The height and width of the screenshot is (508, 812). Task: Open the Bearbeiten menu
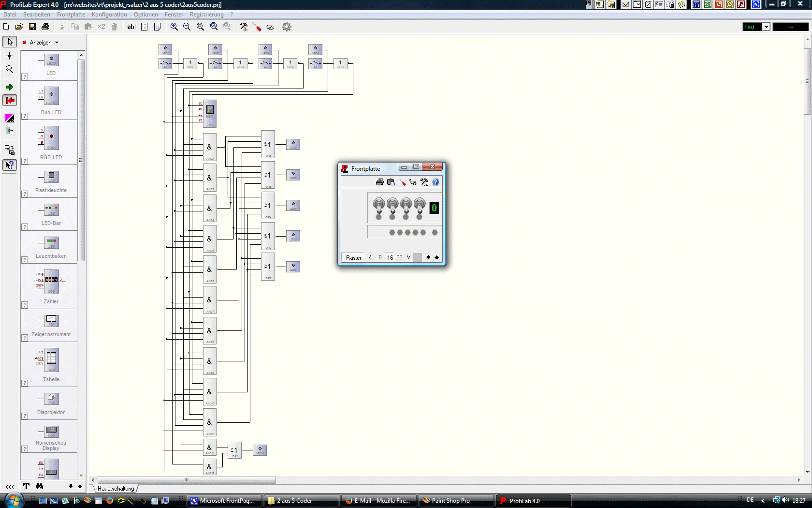(x=37, y=15)
